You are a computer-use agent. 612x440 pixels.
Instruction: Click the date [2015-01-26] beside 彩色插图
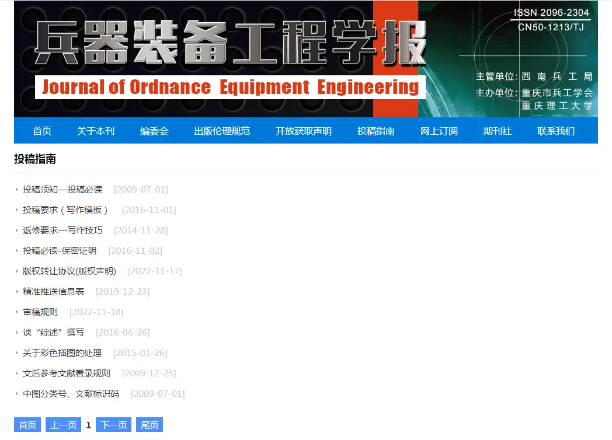tap(140, 353)
